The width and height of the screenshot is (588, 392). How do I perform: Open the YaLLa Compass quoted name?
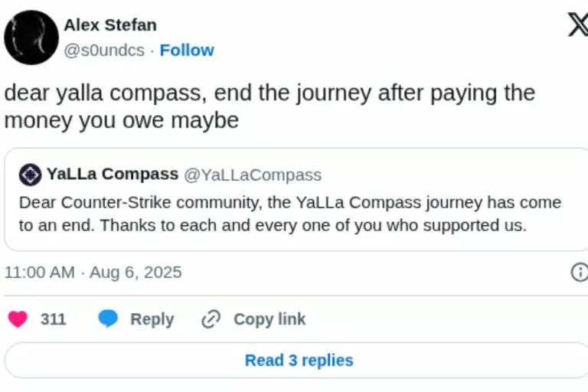113,174
